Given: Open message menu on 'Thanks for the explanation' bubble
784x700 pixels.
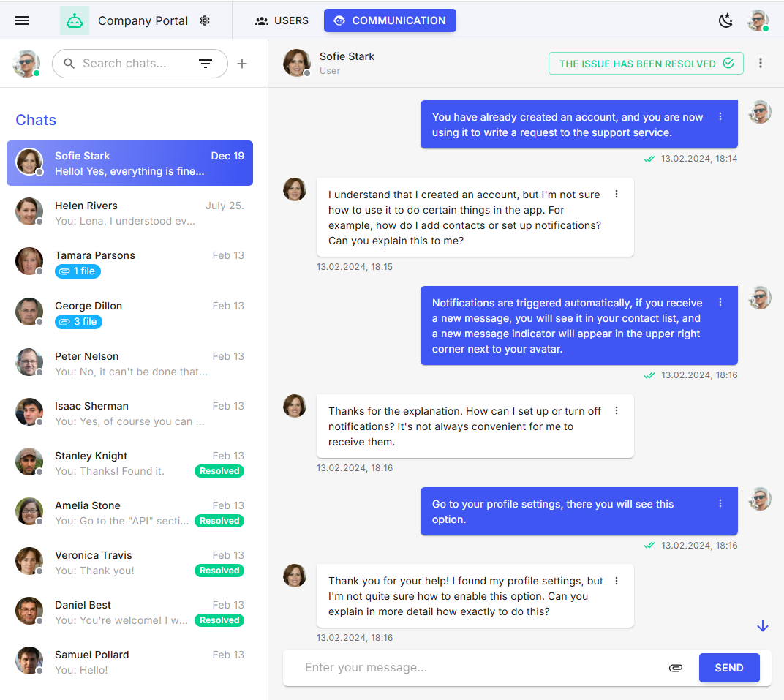Looking at the screenshot, I should (617, 411).
